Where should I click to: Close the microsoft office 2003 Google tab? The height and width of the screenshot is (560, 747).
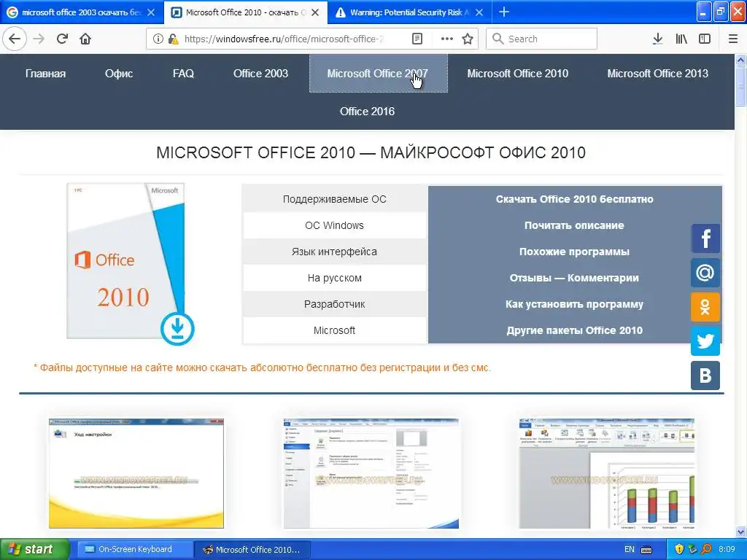coord(151,12)
